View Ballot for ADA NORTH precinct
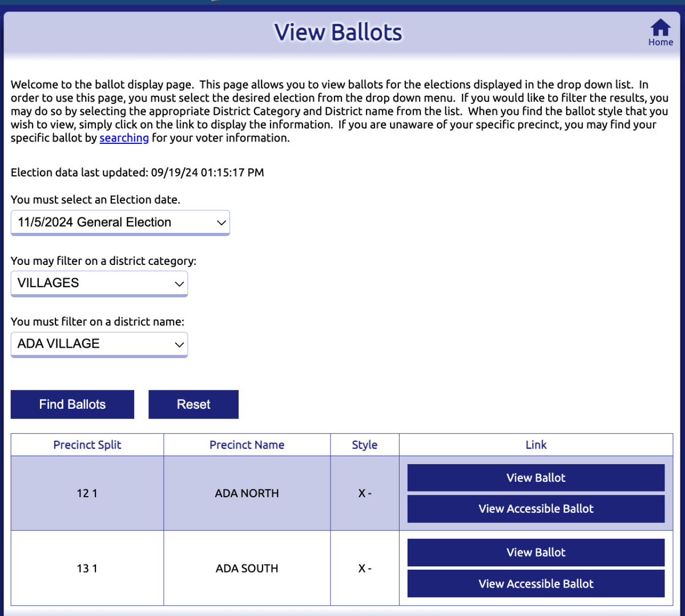Screen dimensions: 685x616 tap(535, 478)
